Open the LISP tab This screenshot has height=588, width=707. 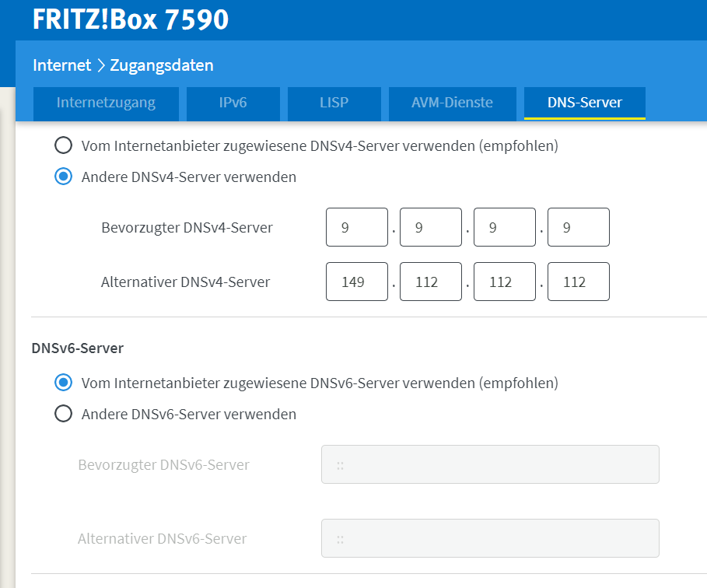pyautogui.click(x=334, y=103)
